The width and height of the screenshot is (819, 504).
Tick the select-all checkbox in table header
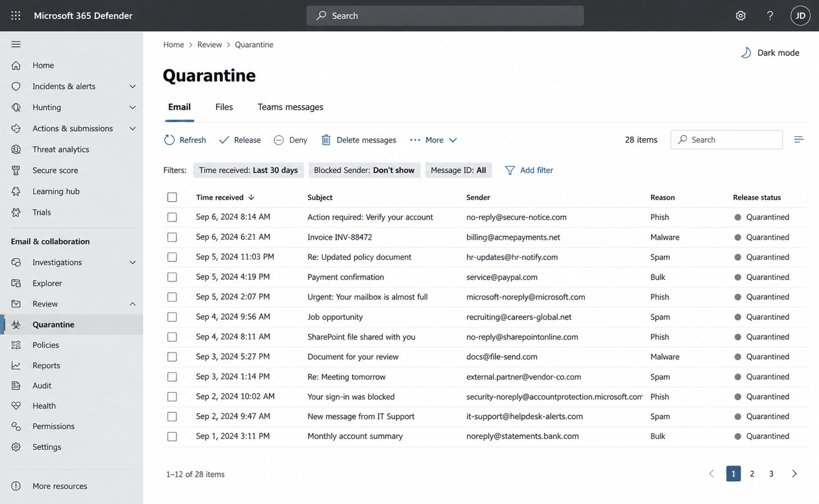[x=172, y=197]
